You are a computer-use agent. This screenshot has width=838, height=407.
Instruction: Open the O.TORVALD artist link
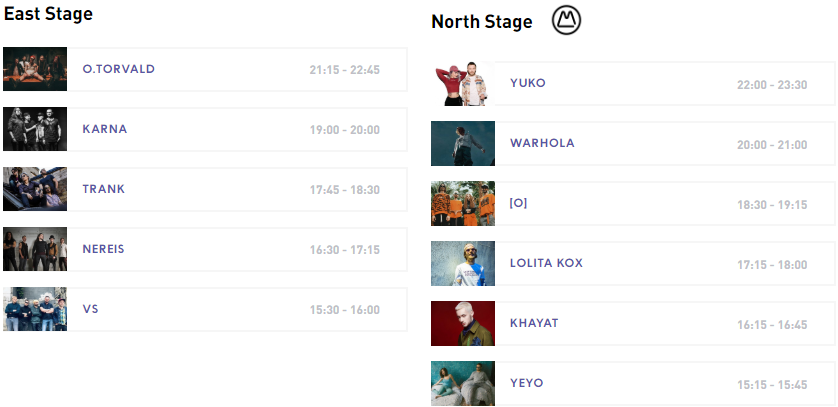pos(119,69)
